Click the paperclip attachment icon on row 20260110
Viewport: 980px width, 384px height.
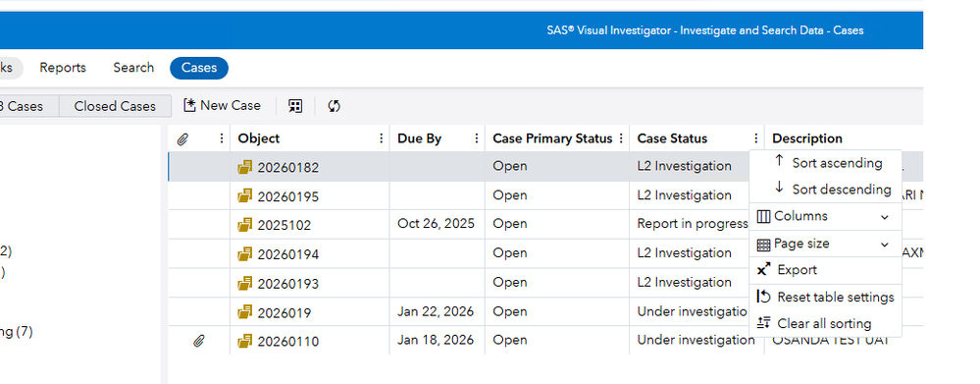pyautogui.click(x=199, y=341)
